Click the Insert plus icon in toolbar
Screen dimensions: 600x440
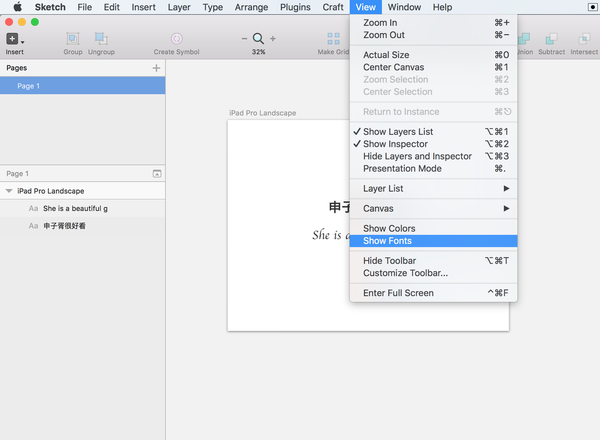point(12,39)
